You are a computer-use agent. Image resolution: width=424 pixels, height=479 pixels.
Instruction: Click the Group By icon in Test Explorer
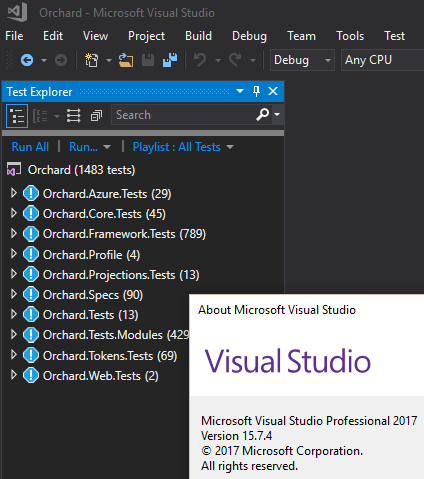pyautogui.click(x=40, y=116)
